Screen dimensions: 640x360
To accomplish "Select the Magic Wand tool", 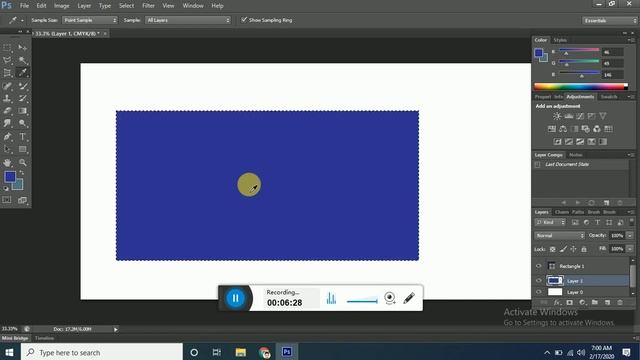I will [x=22, y=60].
